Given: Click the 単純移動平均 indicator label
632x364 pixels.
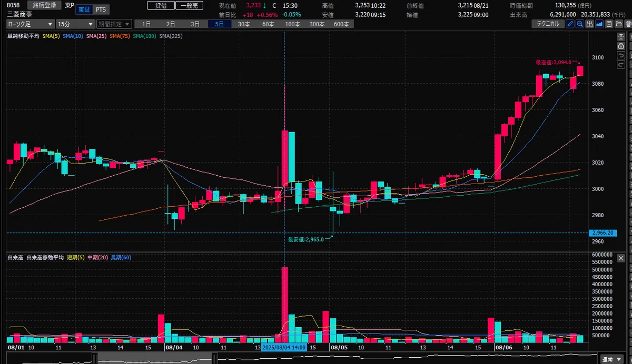Looking at the screenshot, I should 23,36.
